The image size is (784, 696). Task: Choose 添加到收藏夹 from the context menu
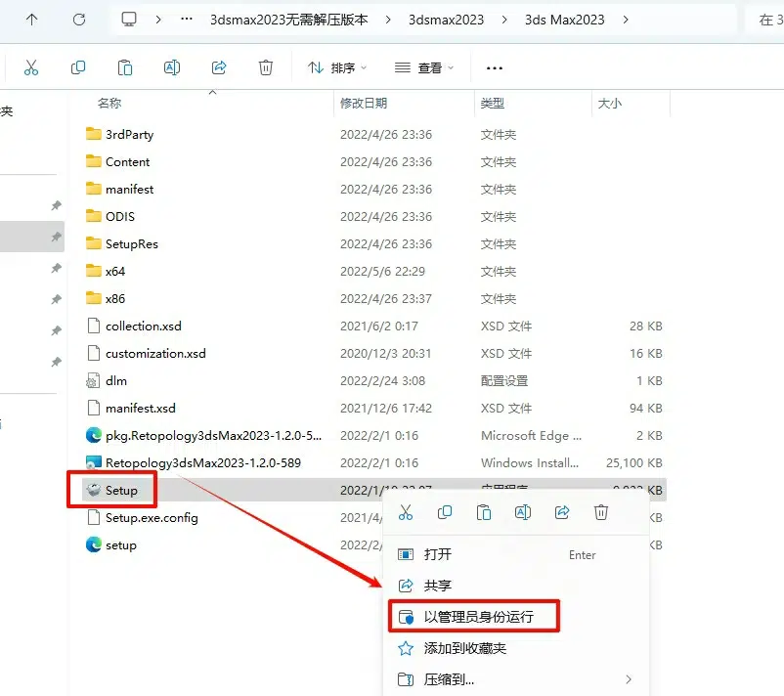[x=464, y=648]
